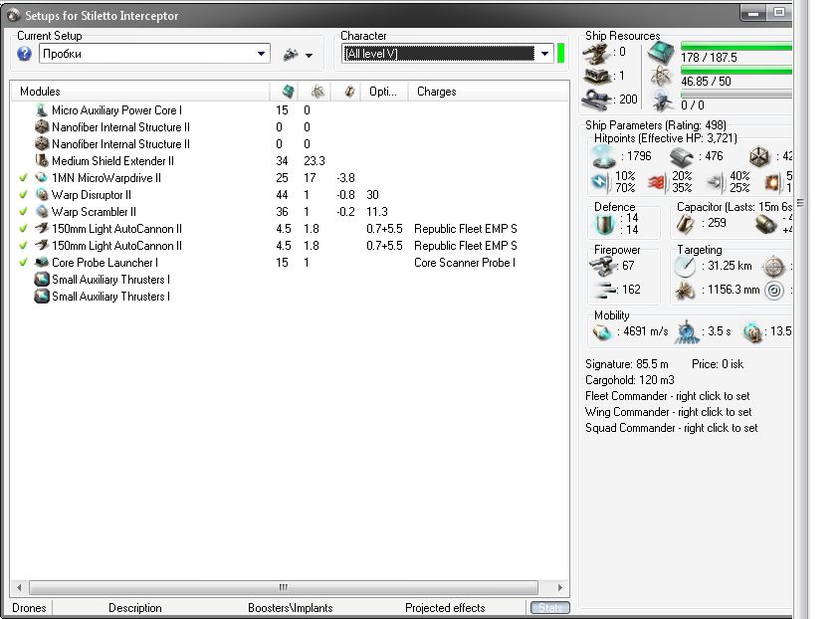This screenshot has width=840, height=619.
Task: Click the launcher hardpoints icon
Action: pyautogui.click(x=596, y=76)
